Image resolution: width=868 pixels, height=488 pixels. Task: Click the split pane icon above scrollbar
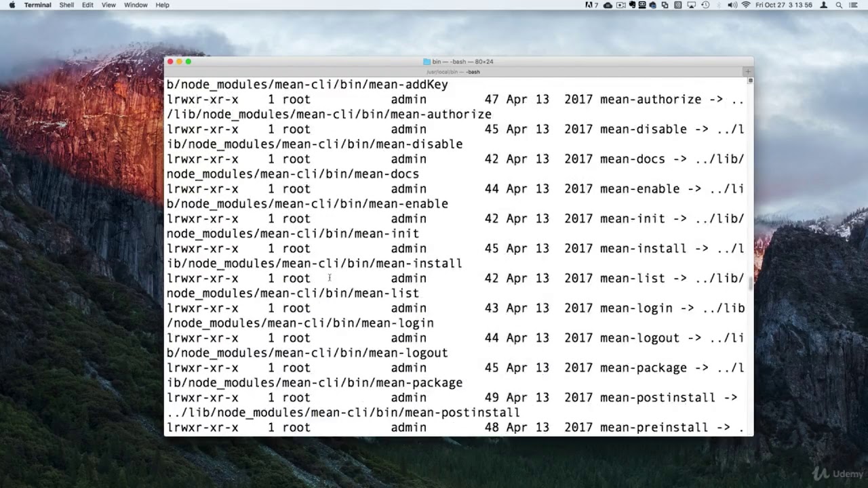click(x=750, y=81)
